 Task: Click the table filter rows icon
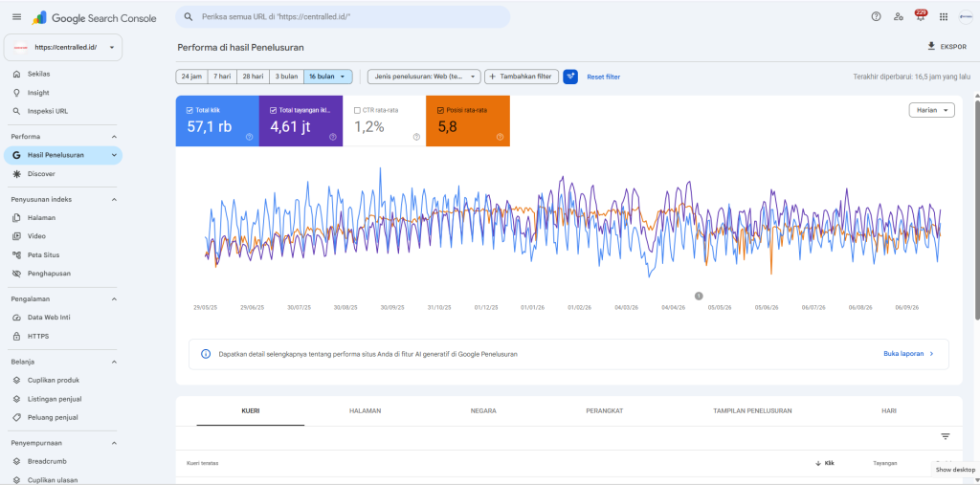pyautogui.click(x=945, y=436)
